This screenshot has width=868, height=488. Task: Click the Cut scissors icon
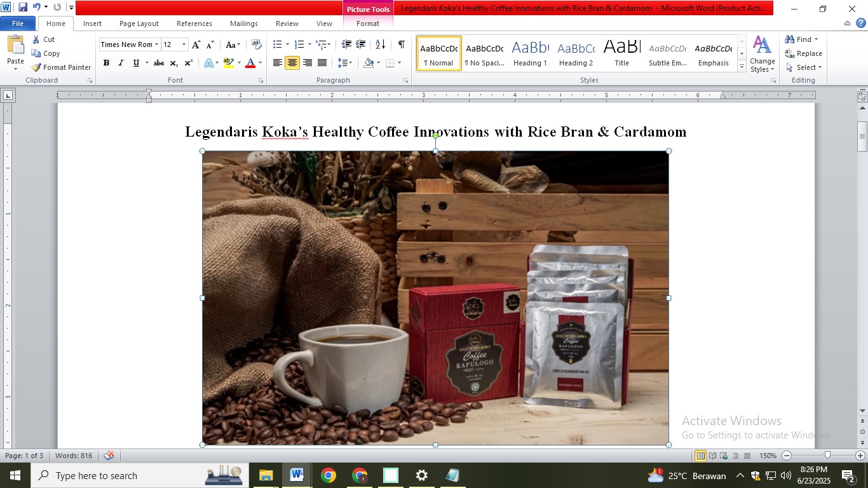point(36,39)
